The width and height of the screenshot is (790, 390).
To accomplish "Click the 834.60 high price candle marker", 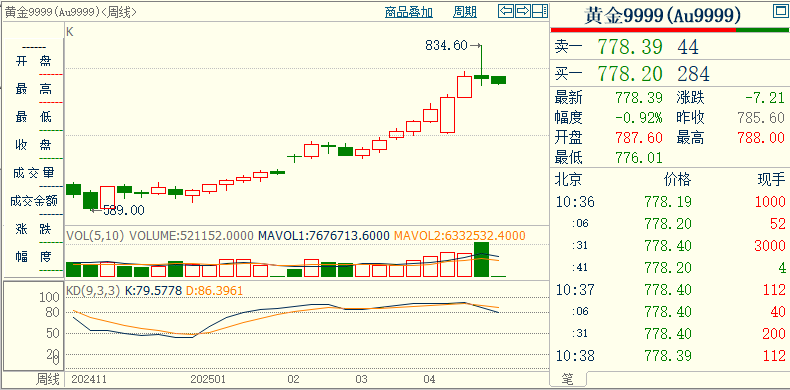I will pyautogui.click(x=447, y=45).
